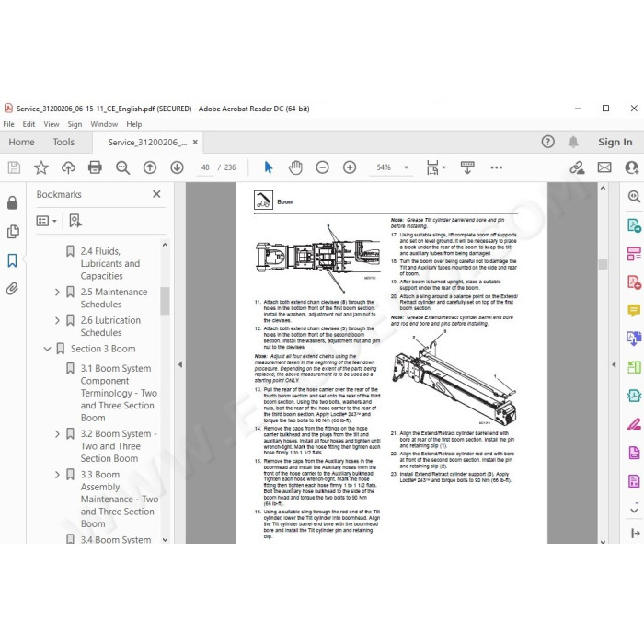
Task: Expand the 2.5 Maintenance Schedules bookmark
Action: (x=57, y=292)
